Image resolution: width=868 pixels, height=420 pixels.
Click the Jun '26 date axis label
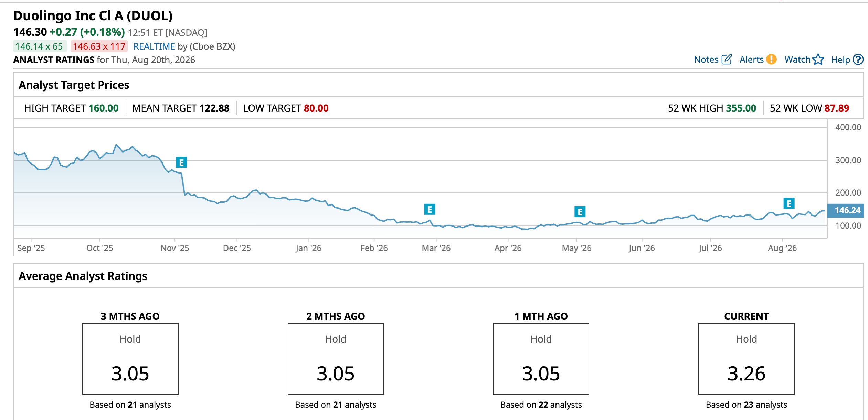point(642,248)
